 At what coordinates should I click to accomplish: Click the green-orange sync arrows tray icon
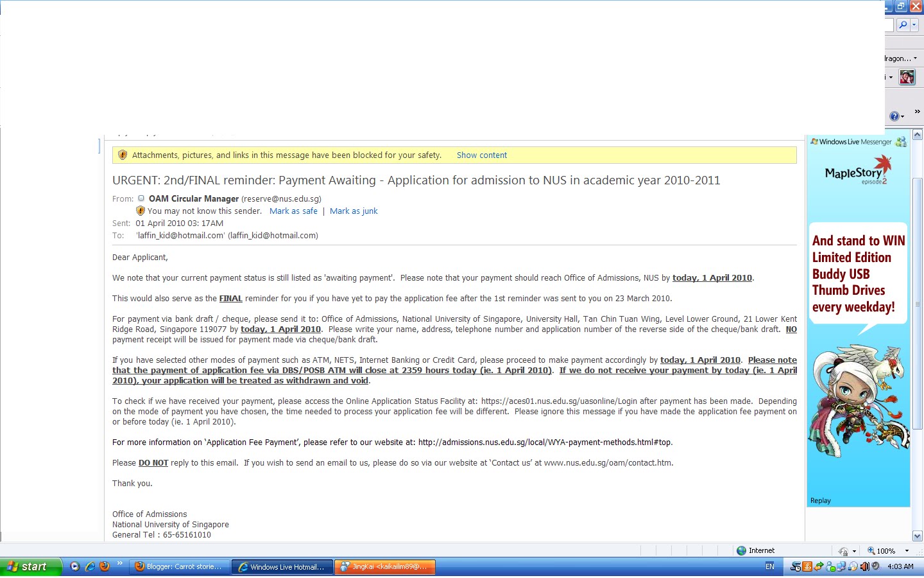(819, 566)
